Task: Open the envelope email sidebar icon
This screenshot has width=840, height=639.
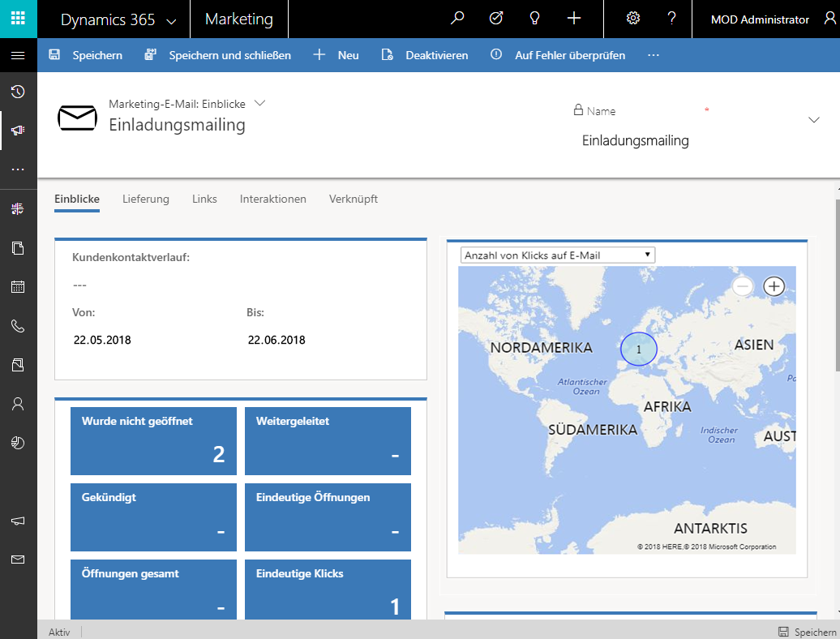Action: pos(18,560)
